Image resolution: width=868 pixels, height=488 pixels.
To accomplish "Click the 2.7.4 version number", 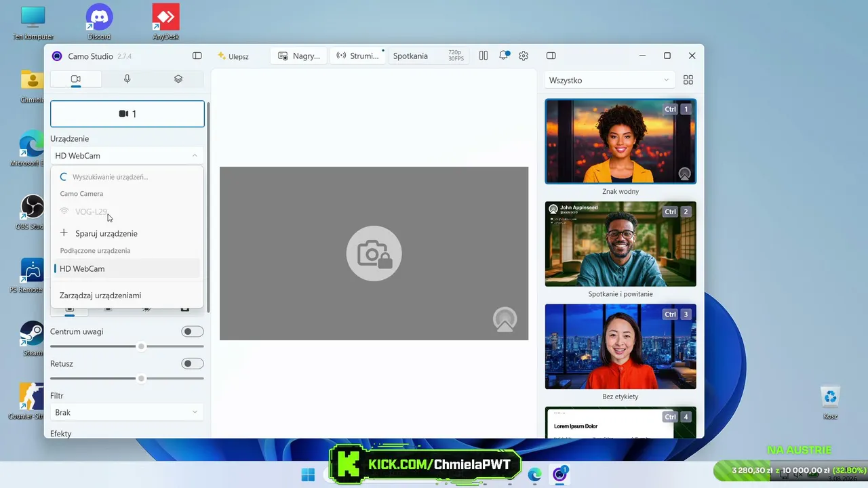I will click(125, 56).
